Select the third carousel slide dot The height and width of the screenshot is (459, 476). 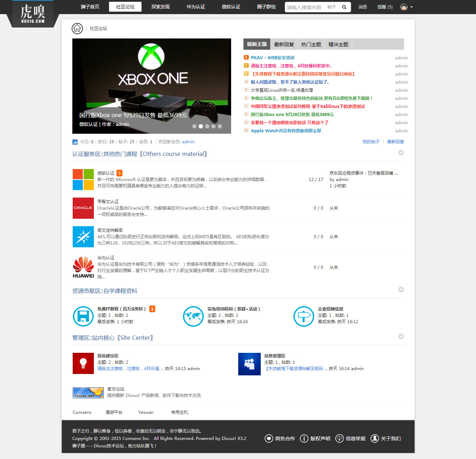(207, 126)
